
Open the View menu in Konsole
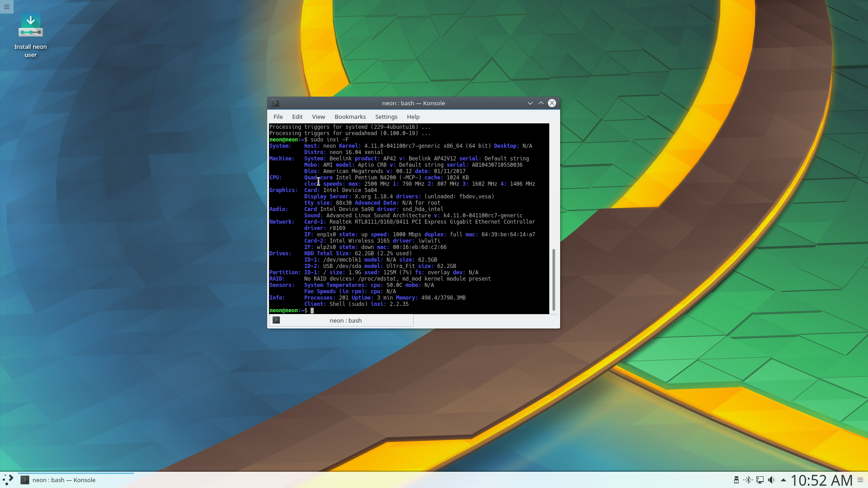(x=318, y=117)
